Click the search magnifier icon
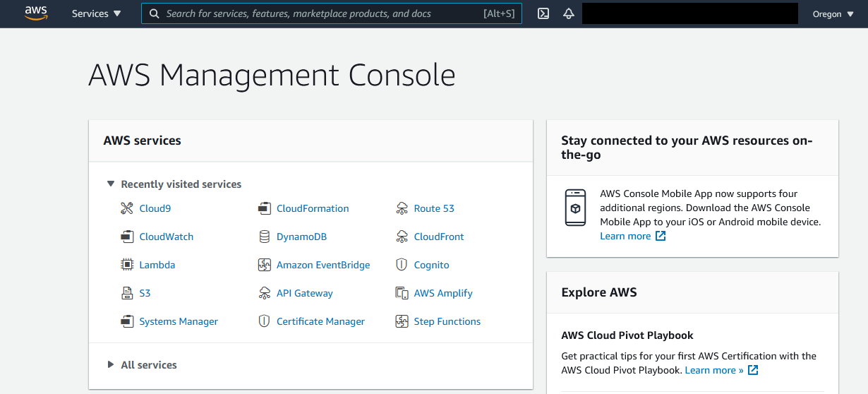The image size is (868, 394). pos(155,13)
